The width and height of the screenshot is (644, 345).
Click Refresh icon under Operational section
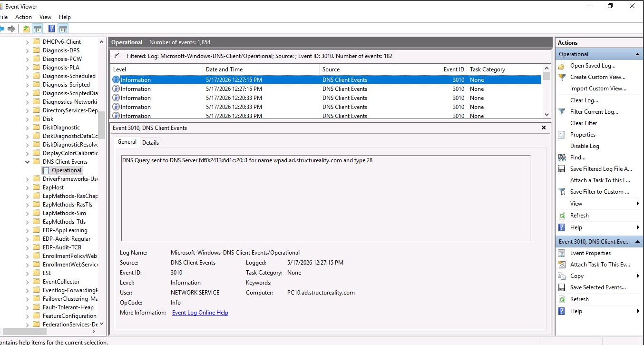pos(562,216)
